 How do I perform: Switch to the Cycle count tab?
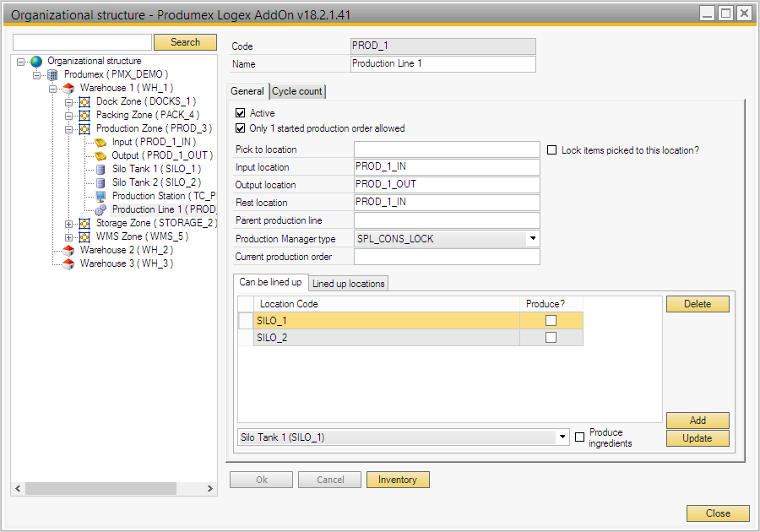296,91
